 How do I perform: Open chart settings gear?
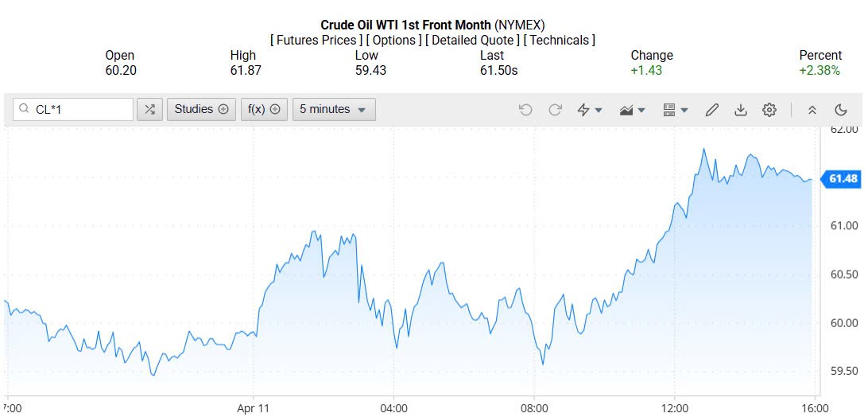pyautogui.click(x=769, y=110)
